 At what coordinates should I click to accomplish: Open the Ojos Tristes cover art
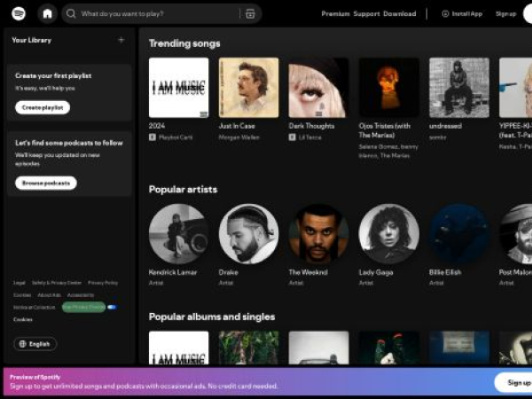(x=389, y=88)
